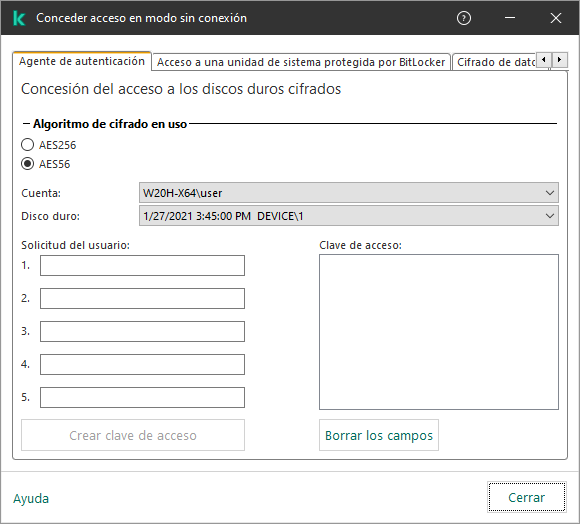The width and height of the screenshot is (580, 524).
Task: Expand the Cuenta account dropdown
Action: coord(348,193)
